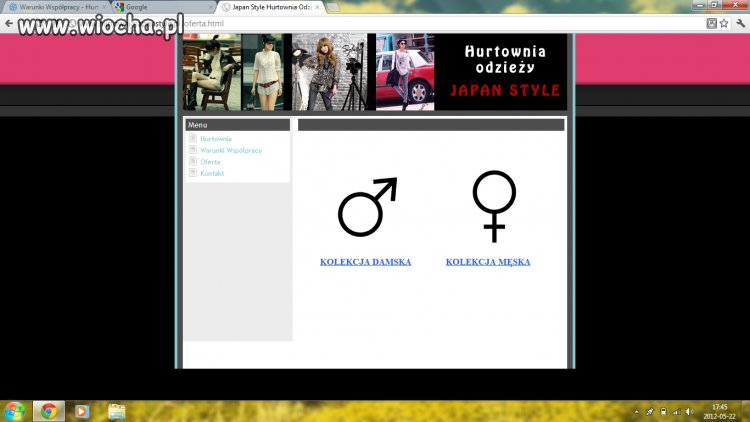This screenshot has width=750, height=422.
Task: Click the page icon beside Hurtownia
Action: click(193, 138)
